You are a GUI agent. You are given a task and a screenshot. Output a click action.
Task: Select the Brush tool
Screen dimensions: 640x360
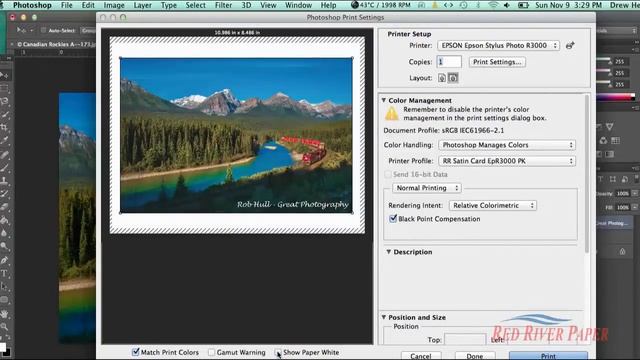point(4,167)
